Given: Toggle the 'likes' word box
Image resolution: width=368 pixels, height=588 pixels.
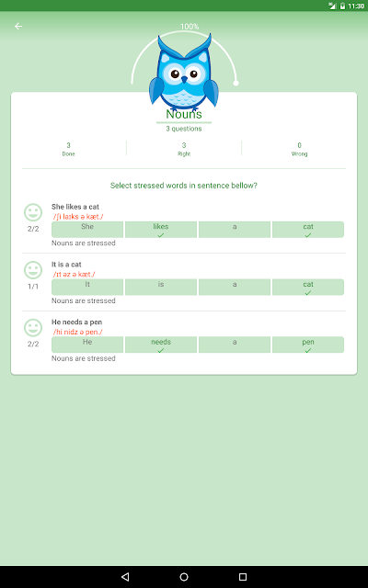Looking at the screenshot, I should coord(161,230).
